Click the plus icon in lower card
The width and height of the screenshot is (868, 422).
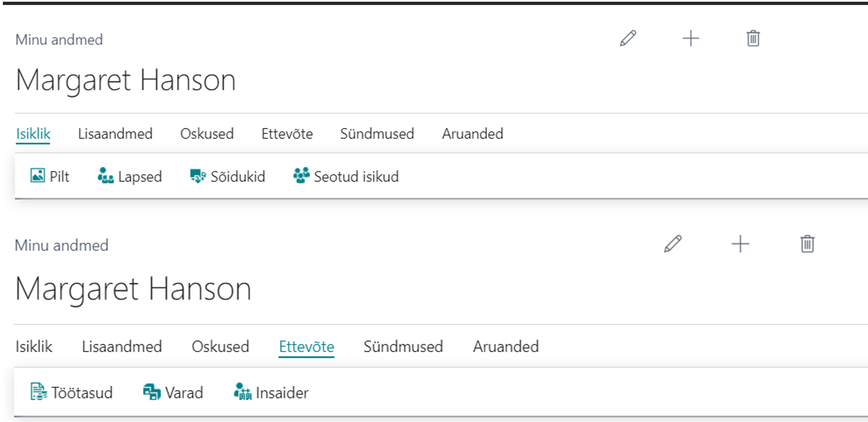click(x=740, y=244)
